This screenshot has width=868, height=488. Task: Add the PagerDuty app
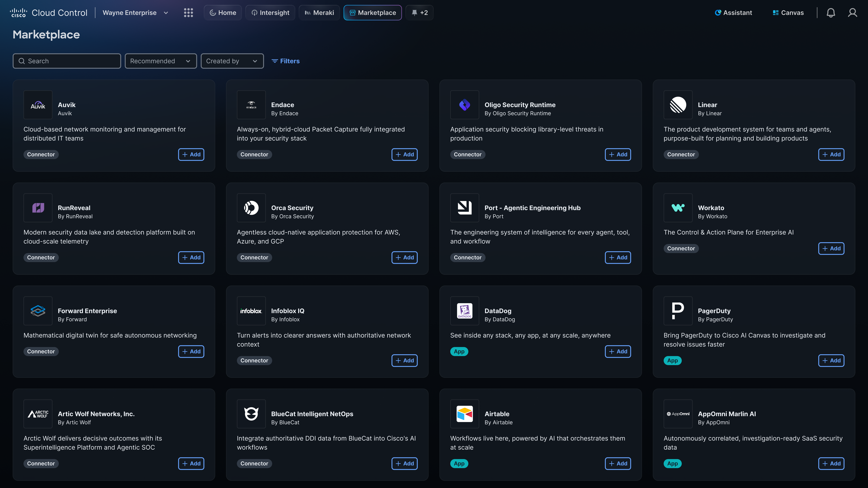[x=831, y=361]
